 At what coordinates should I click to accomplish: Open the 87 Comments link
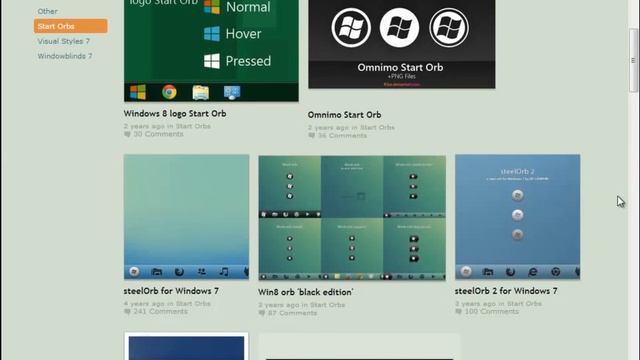[292, 313]
